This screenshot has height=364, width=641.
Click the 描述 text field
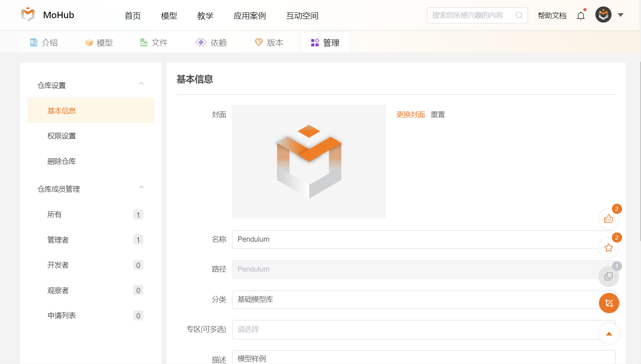pyautogui.click(x=423, y=357)
